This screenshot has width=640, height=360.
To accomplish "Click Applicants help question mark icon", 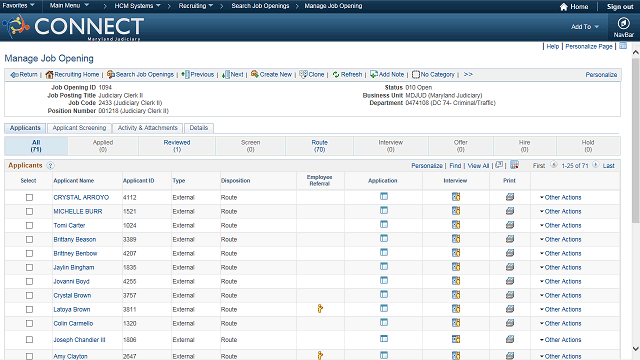I will coord(50,165).
